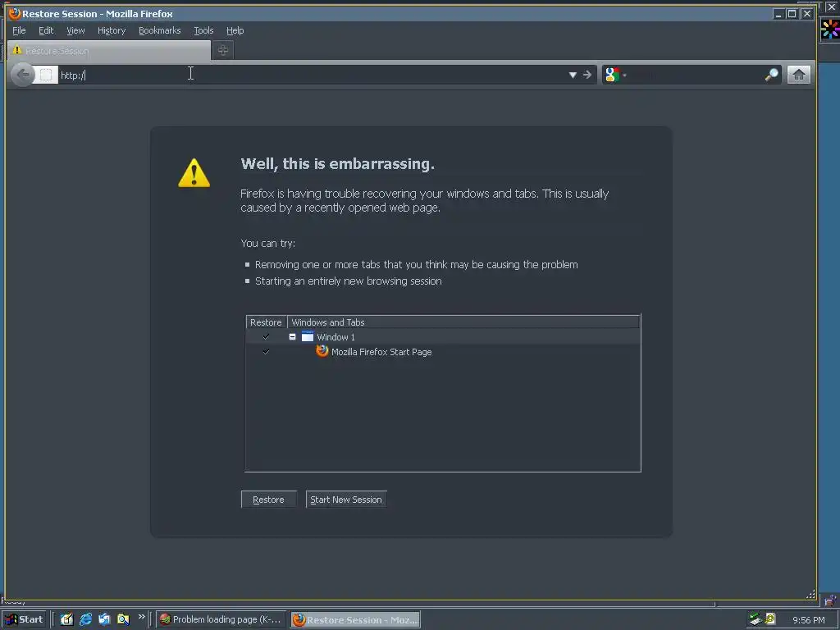The image size is (840, 630).
Task: Click inside the Google search box
Action: 696,75
